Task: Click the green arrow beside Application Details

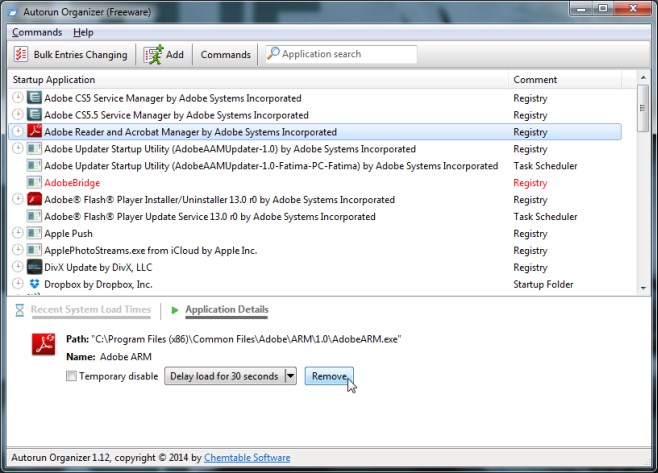Action: click(x=175, y=310)
